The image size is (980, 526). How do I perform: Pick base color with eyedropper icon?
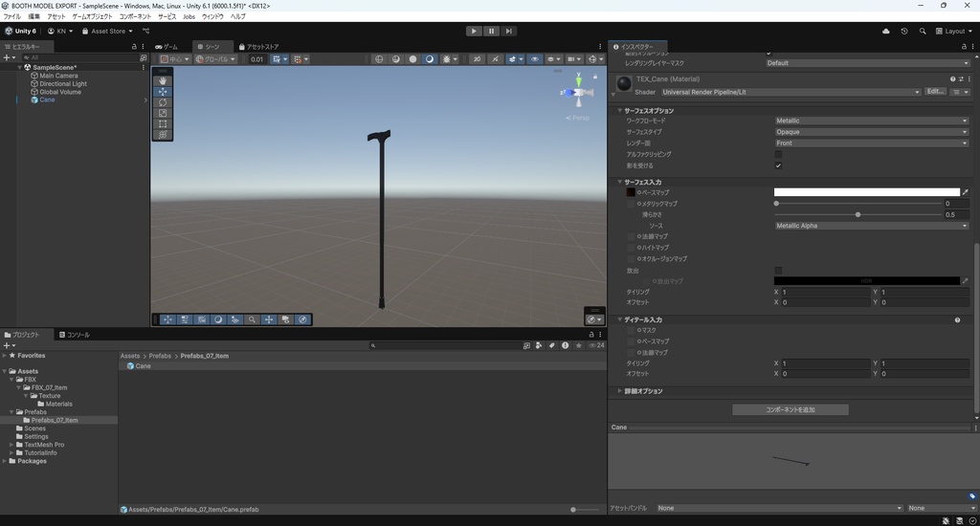tap(965, 192)
